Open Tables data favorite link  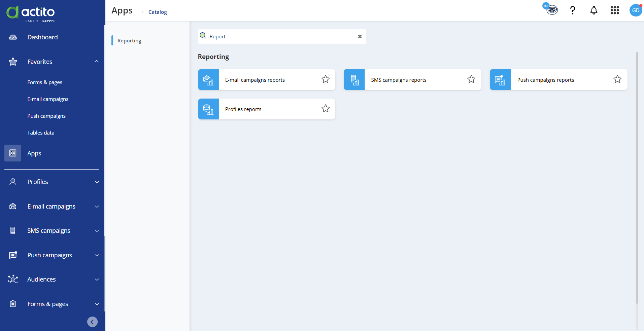[x=41, y=133]
